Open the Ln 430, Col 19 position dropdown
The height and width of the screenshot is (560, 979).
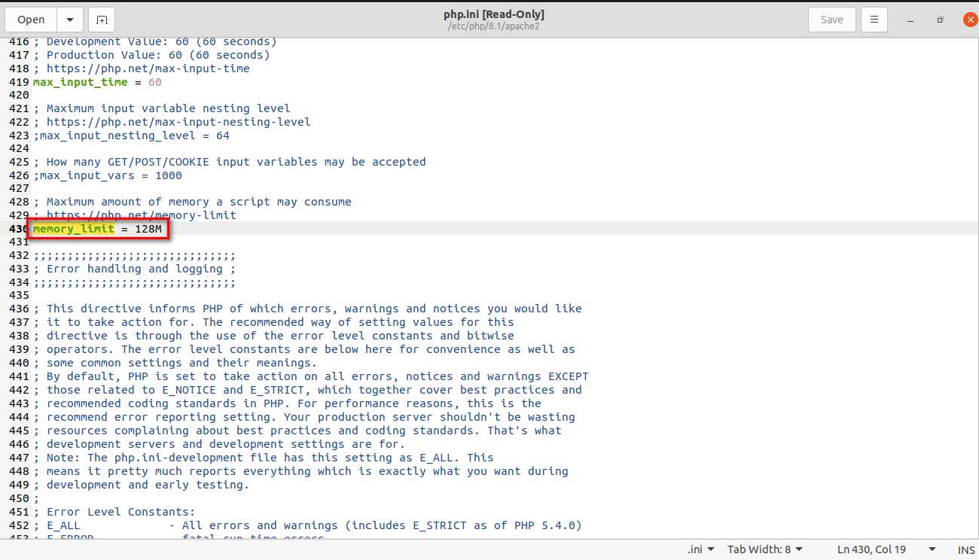coord(886,549)
